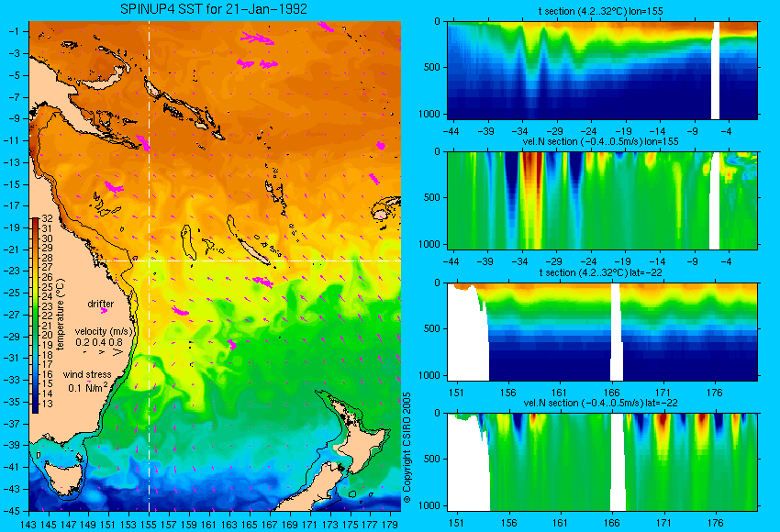Viewport: 780px width, 532px height.
Task: Click the white dashed horizontal line at latitude -22
Action: coord(249,260)
